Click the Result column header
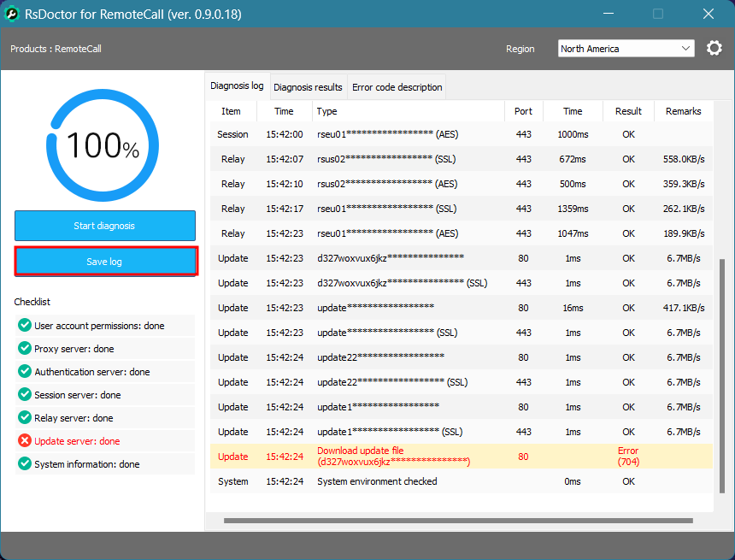This screenshot has width=735, height=560. [x=628, y=111]
